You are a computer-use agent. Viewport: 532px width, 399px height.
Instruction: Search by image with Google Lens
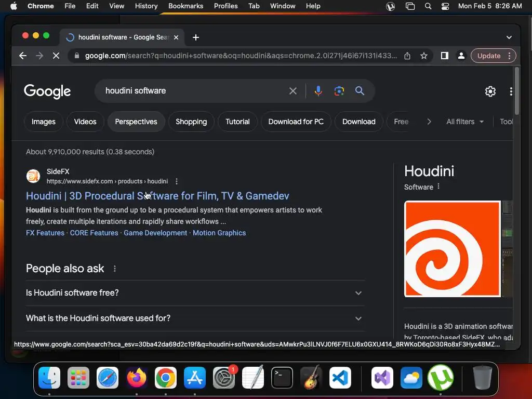339,91
